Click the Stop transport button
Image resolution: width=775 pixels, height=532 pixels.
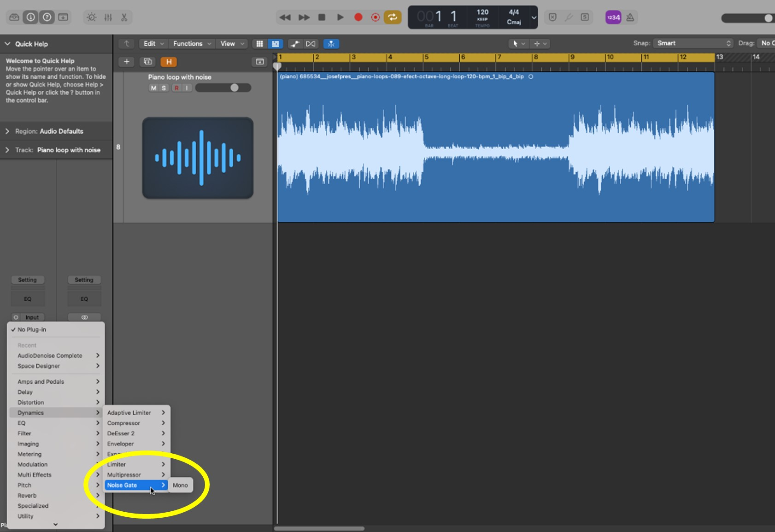coord(322,18)
